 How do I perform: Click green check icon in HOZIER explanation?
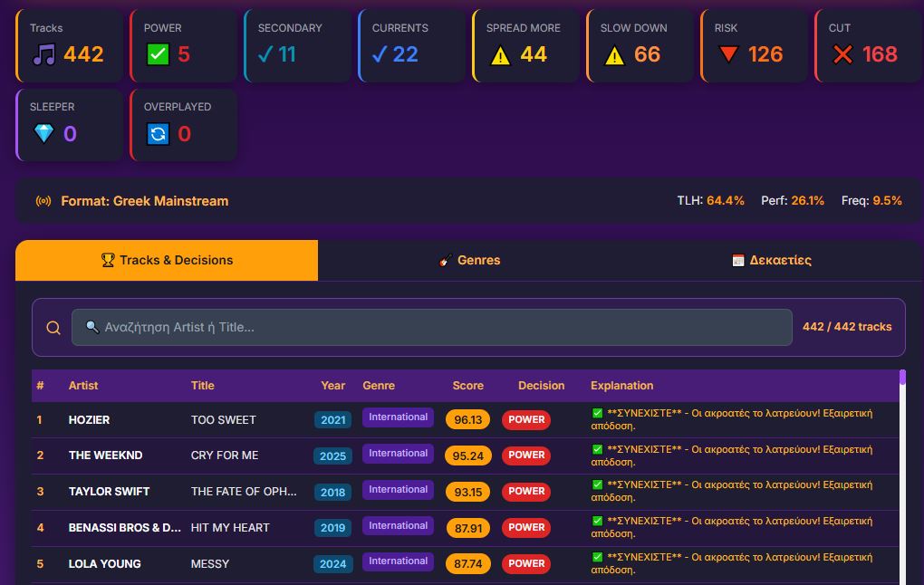597,413
